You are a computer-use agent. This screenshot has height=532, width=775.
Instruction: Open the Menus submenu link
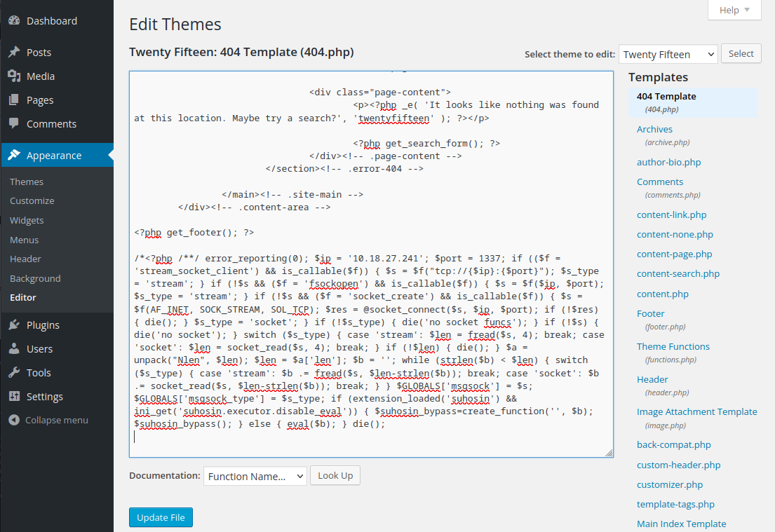(x=25, y=240)
